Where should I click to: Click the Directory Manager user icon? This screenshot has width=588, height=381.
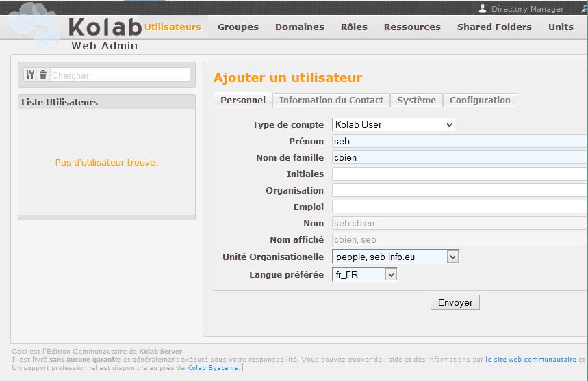pyautogui.click(x=483, y=8)
